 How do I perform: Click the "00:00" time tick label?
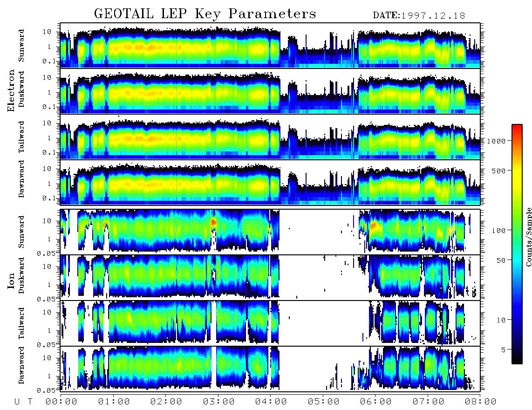coord(61,402)
